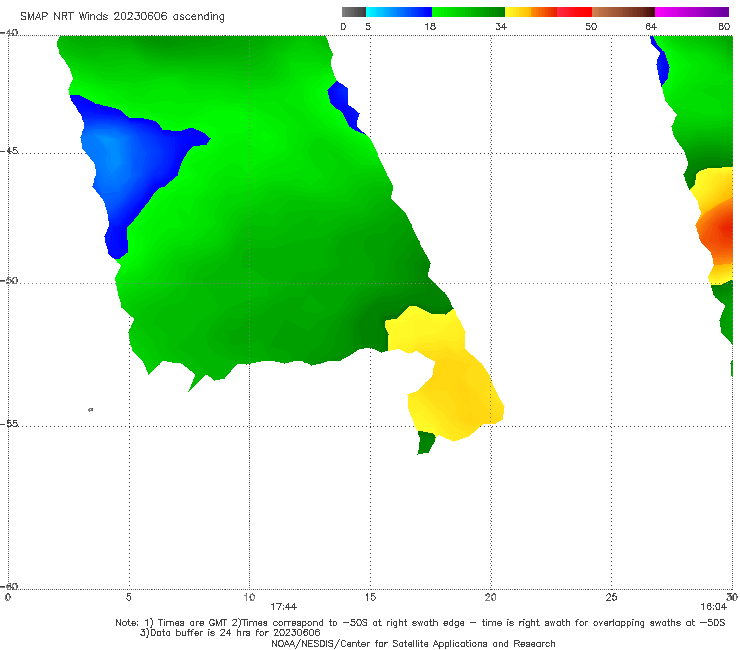Choose the brown color bar segment
This screenshot has width=740, height=650.
point(623,12)
